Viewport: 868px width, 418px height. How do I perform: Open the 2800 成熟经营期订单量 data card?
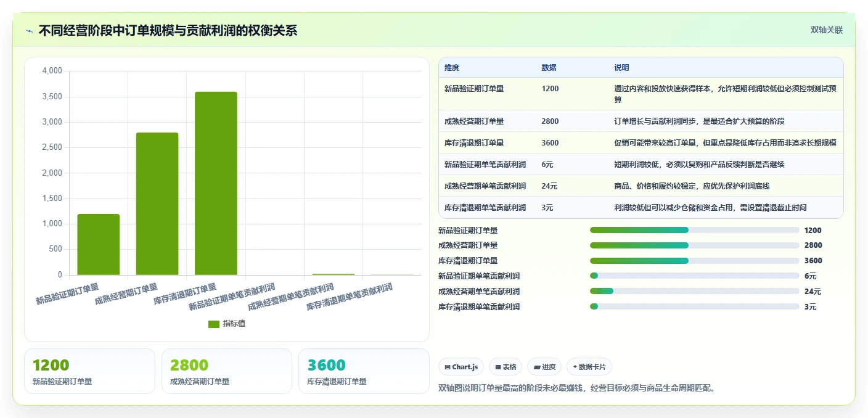(227, 371)
